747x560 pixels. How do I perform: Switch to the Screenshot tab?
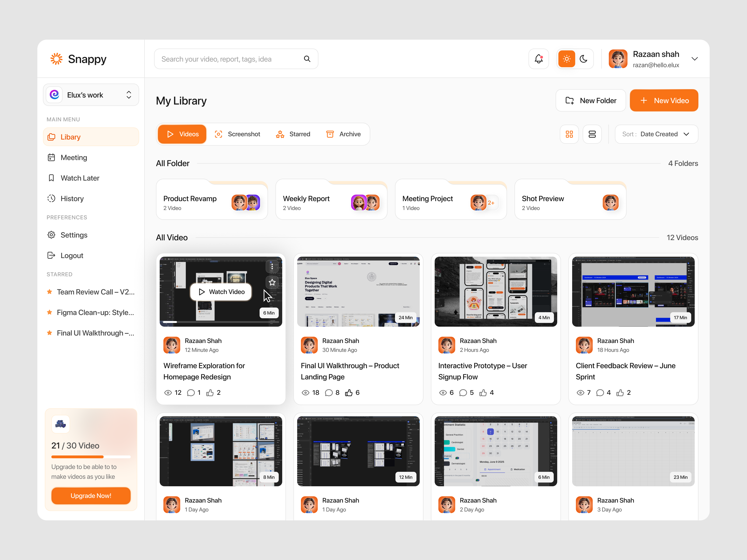pyautogui.click(x=237, y=134)
